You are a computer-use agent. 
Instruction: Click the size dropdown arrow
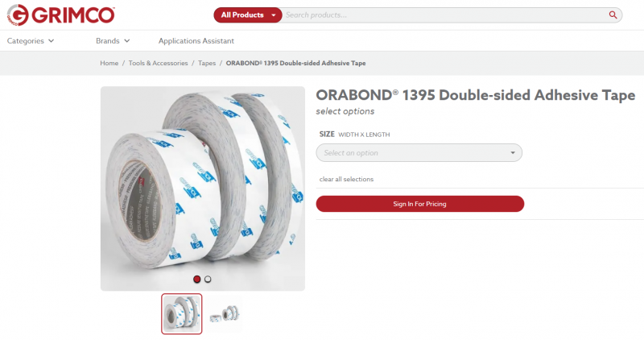click(513, 152)
